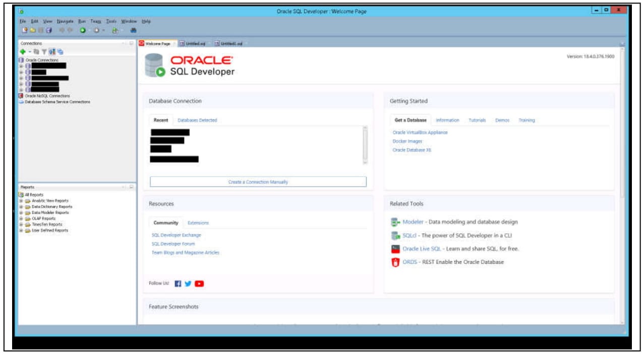The height and width of the screenshot is (356, 644).
Task: Minimize the Connections panel
Action: [x=131, y=43]
